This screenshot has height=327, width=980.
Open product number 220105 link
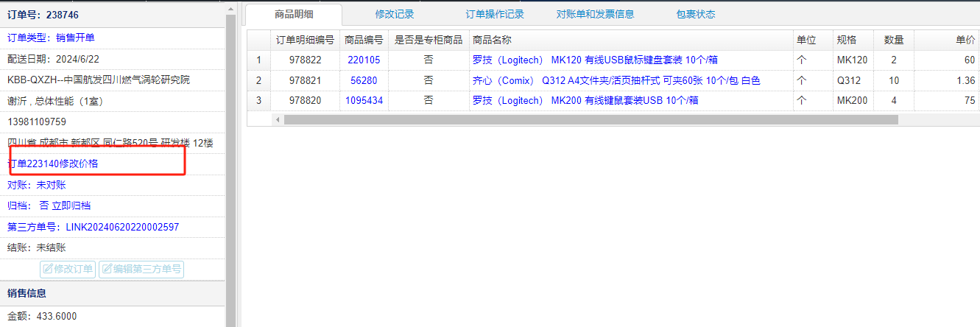tap(364, 60)
